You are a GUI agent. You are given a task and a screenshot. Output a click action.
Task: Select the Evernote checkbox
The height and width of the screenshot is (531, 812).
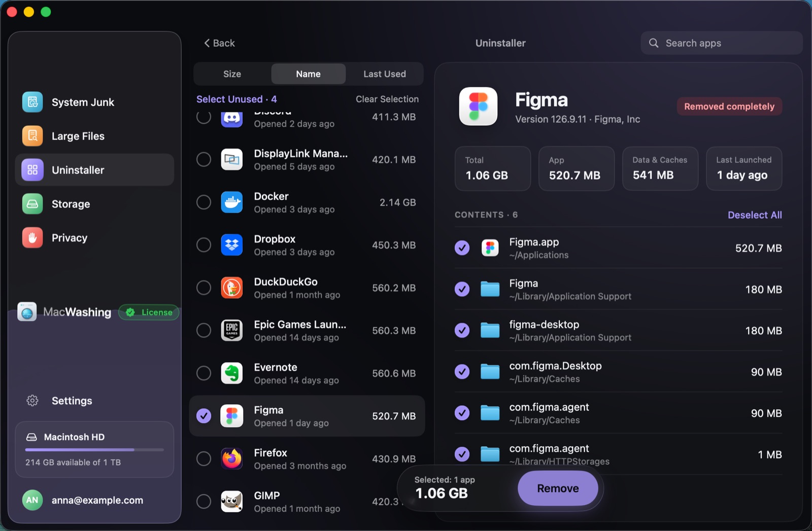click(x=204, y=373)
